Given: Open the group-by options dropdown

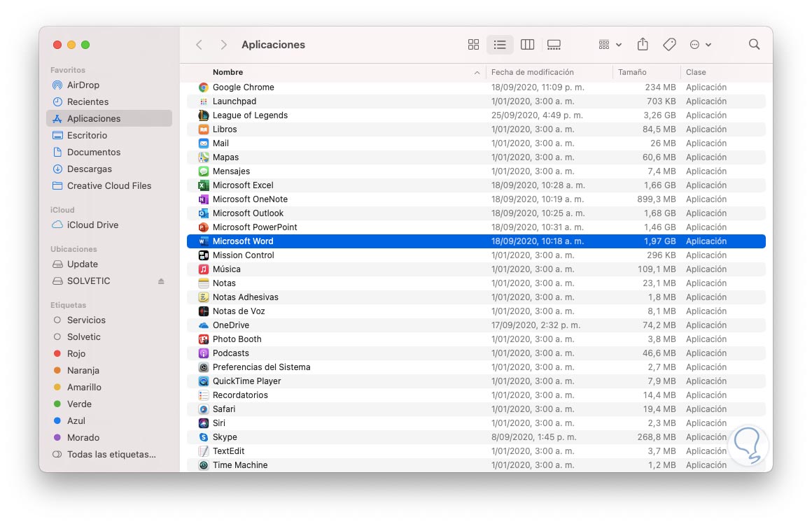Looking at the screenshot, I should click(x=610, y=45).
